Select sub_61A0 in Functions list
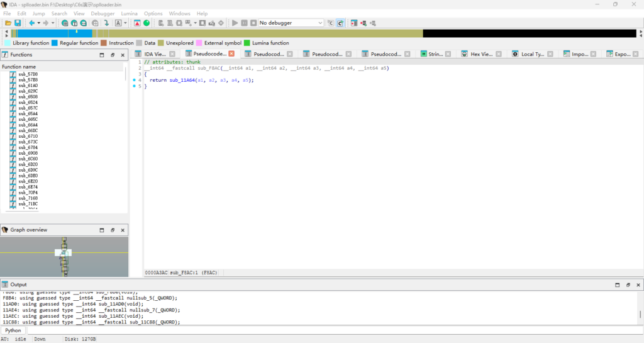This screenshot has height=343, width=644. pyautogui.click(x=28, y=86)
